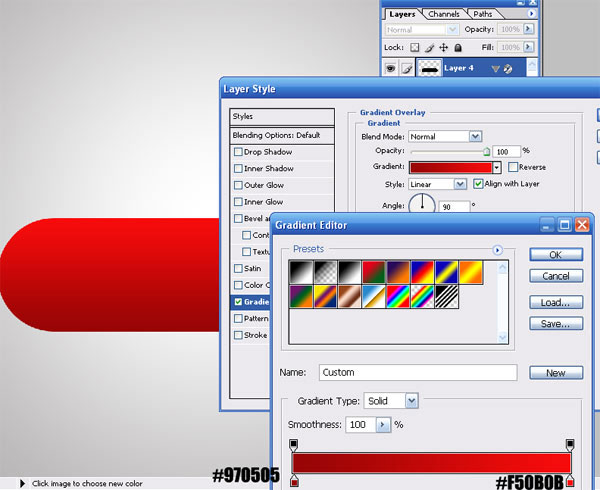600x490 pixels.
Task: Expand Layer 4 effects list triangle
Action: coord(496,69)
